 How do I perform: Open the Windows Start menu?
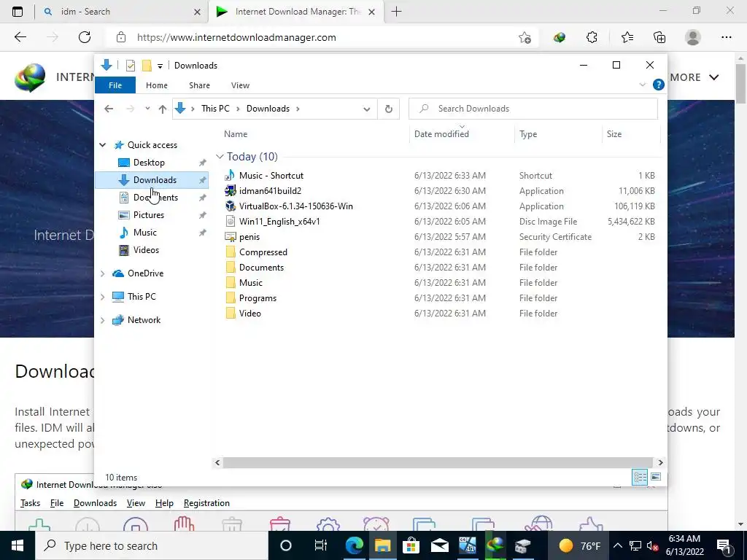click(18, 545)
